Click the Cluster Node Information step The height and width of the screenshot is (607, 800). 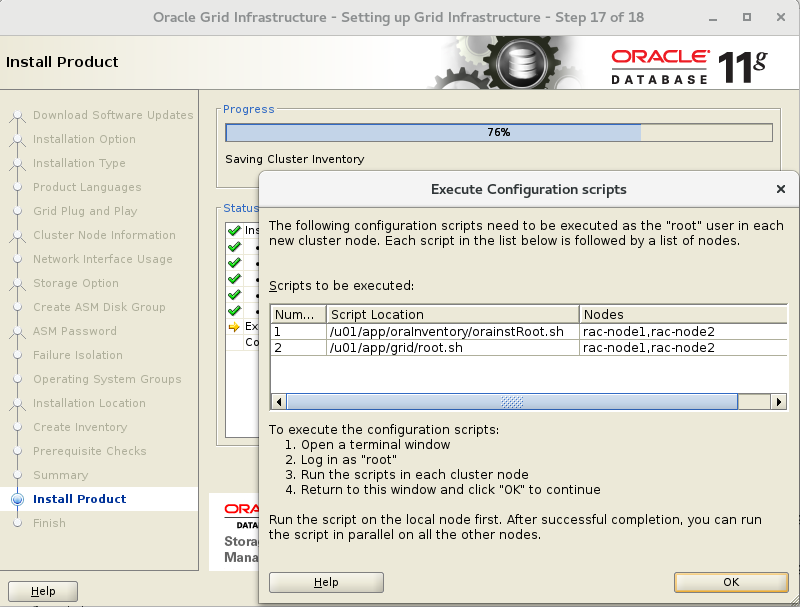click(x=104, y=235)
